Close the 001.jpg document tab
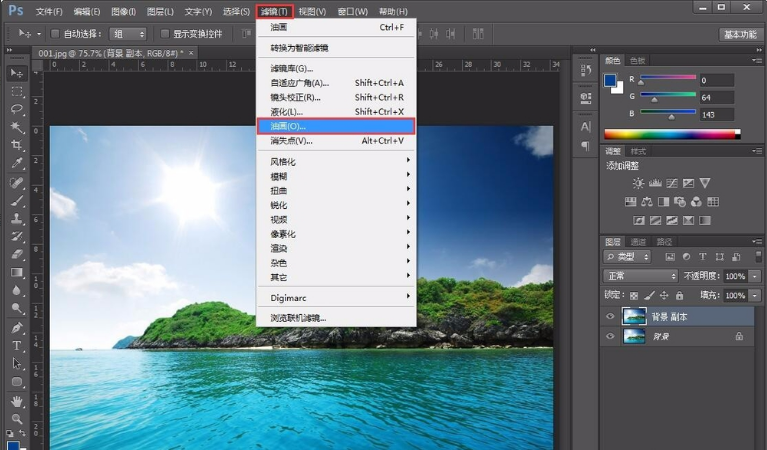The width and height of the screenshot is (767, 450). [191, 53]
